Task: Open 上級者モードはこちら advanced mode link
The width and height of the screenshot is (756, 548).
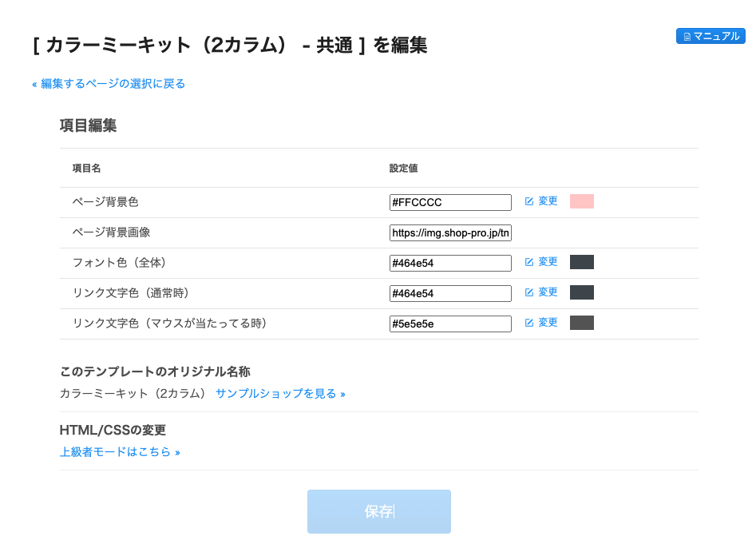Action: click(x=120, y=451)
